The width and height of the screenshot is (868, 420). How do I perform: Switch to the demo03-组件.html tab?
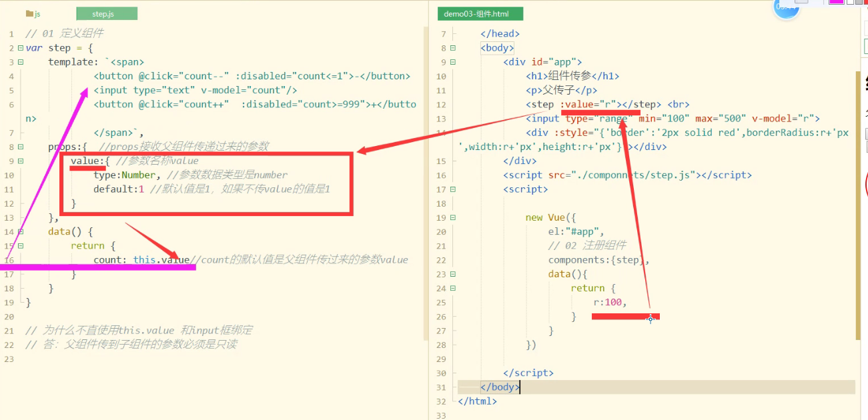coord(480,14)
